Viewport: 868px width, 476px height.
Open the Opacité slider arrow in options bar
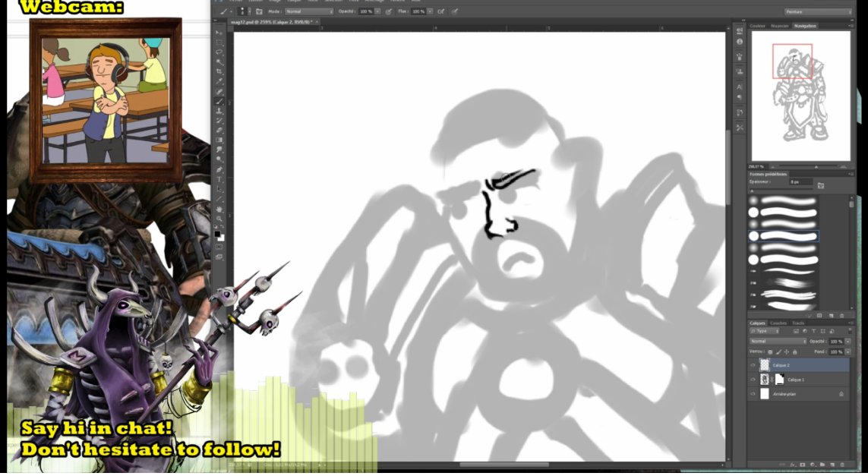377,11
